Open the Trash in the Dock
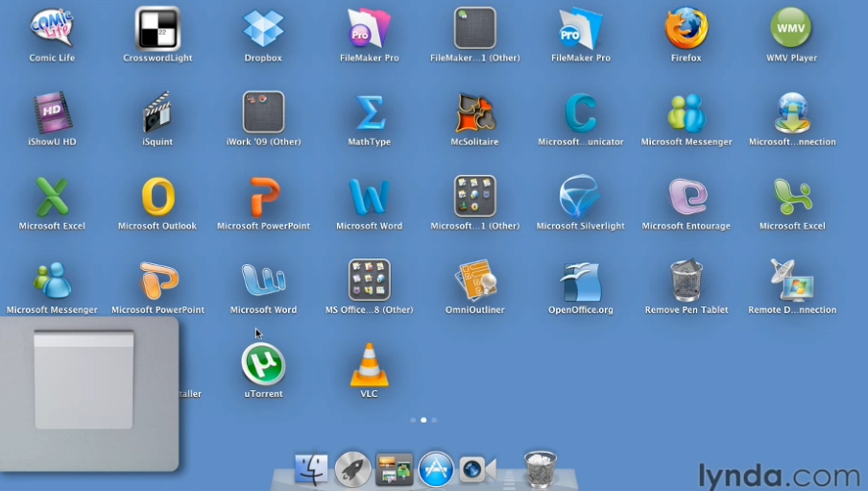This screenshot has height=491, width=868. tap(540, 470)
